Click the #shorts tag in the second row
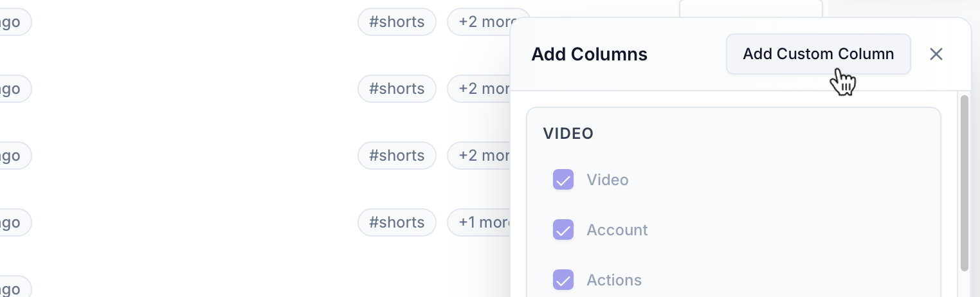980x297 pixels. (x=397, y=89)
